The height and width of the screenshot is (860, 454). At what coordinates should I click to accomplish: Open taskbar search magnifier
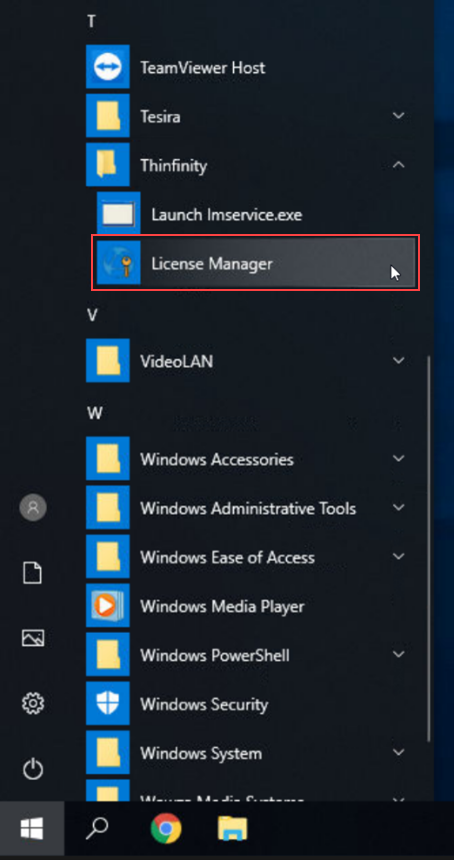point(96,829)
